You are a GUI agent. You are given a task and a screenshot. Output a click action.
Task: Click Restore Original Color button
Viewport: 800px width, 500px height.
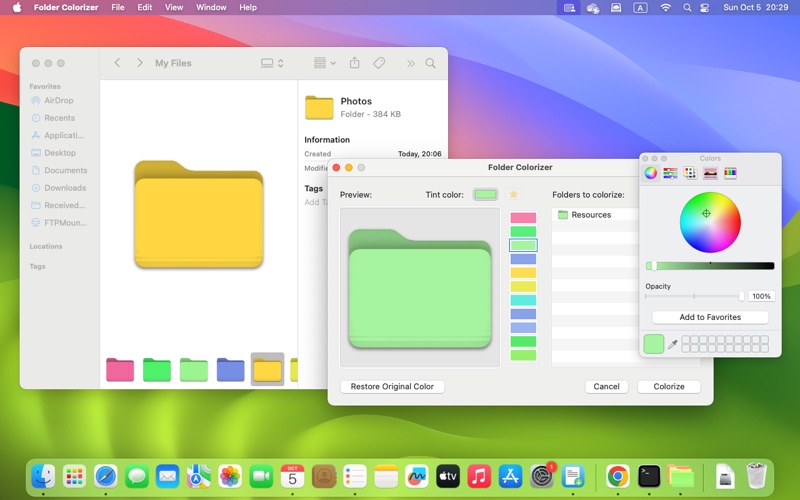click(x=392, y=386)
